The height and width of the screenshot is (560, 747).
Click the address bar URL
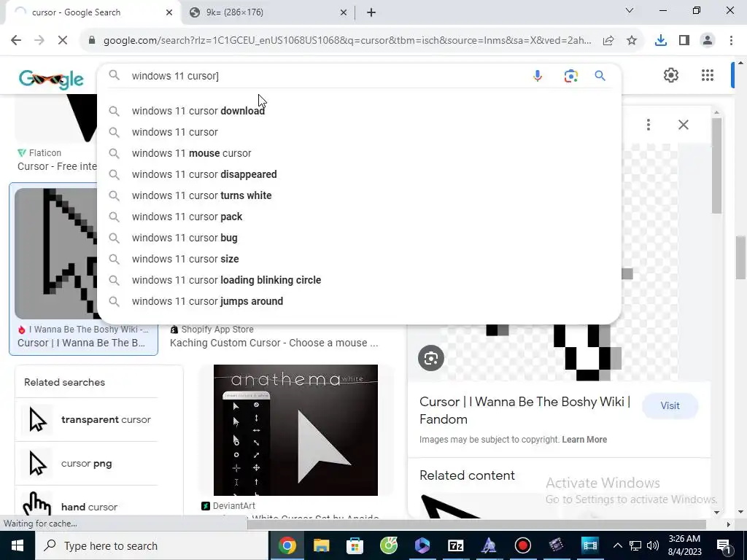pos(347,41)
